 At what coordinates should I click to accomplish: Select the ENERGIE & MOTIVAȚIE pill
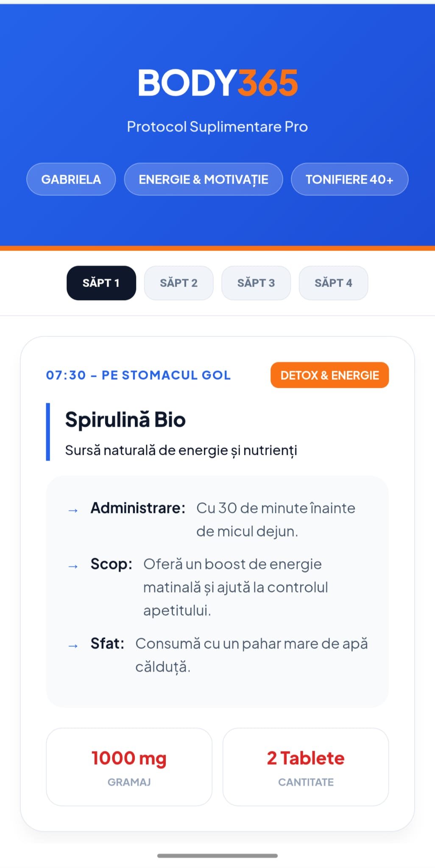tap(203, 179)
